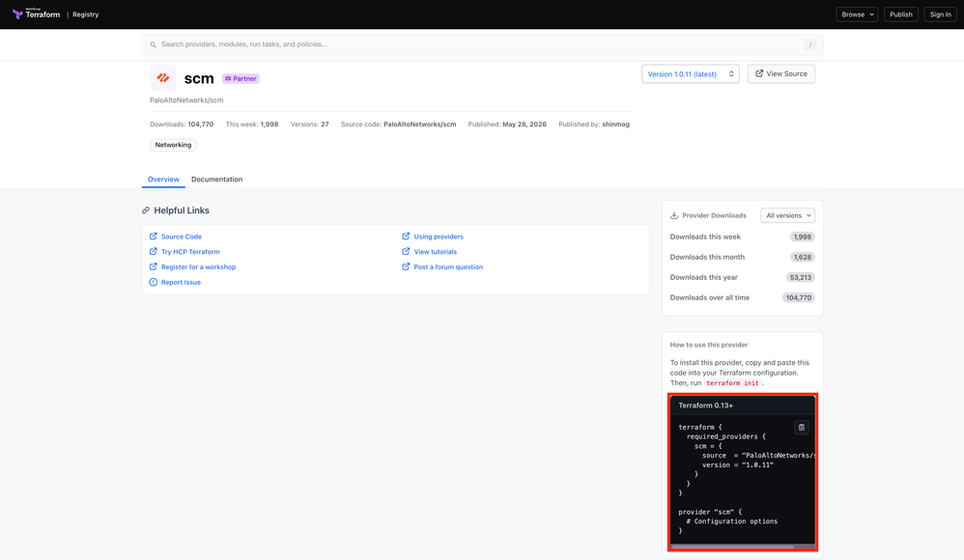Click external-link icon beside Source Code
Screen dimensions: 964x560
click(153, 236)
